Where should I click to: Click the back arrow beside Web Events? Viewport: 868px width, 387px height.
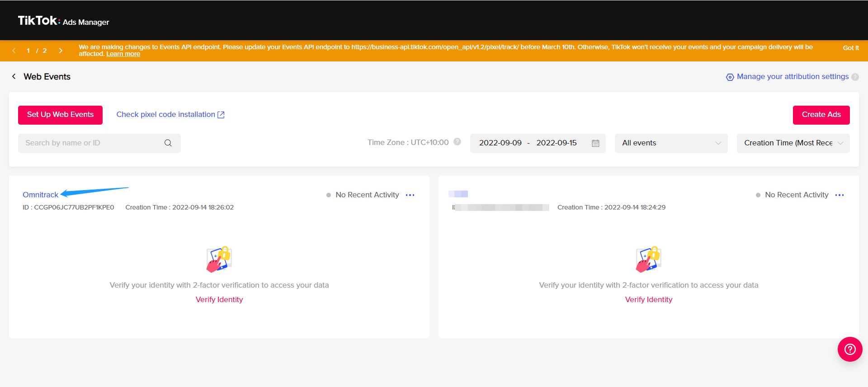click(14, 76)
